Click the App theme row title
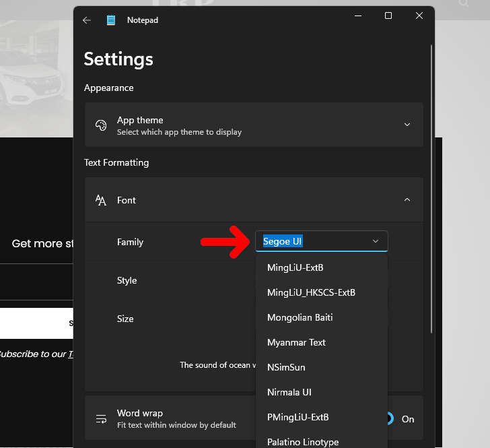 [x=140, y=120]
